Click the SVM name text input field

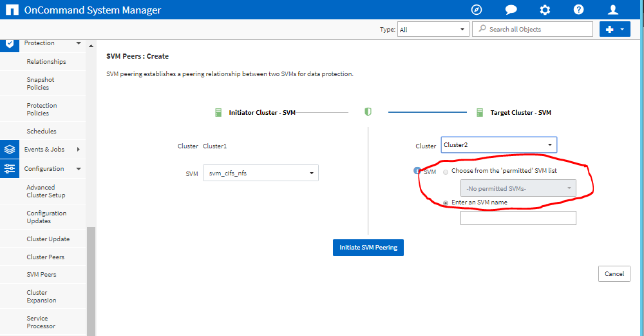(x=518, y=218)
